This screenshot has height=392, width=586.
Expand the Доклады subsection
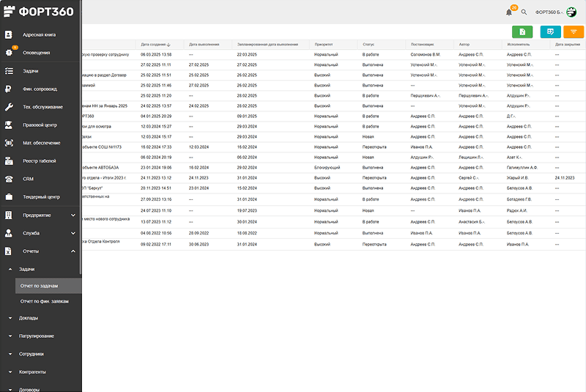coord(29,318)
